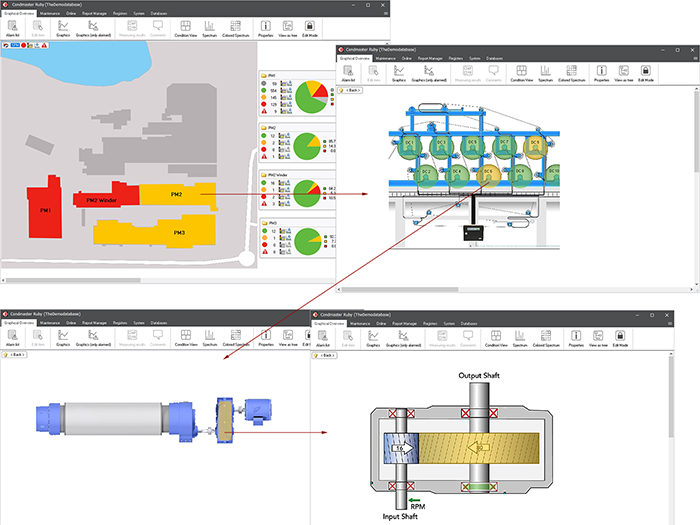700x525 pixels.
Task: Show Properties in the gearbox shaft window
Action: tap(576, 338)
